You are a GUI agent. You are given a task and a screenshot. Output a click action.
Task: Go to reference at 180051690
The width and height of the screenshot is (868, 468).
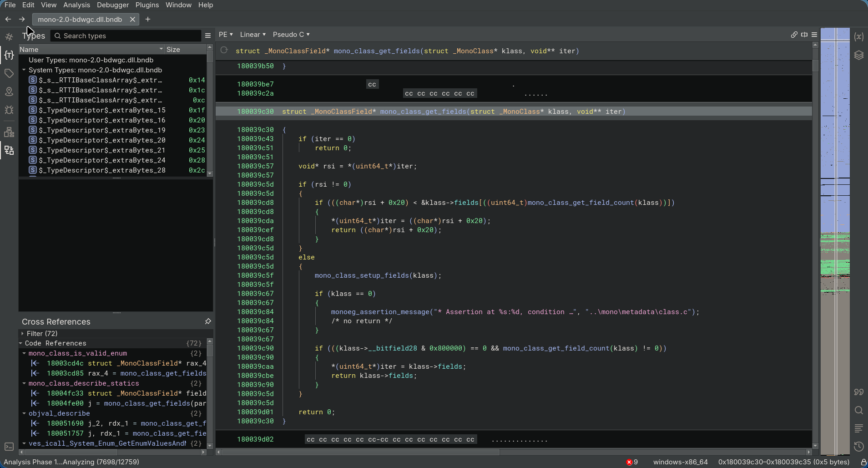click(113, 423)
